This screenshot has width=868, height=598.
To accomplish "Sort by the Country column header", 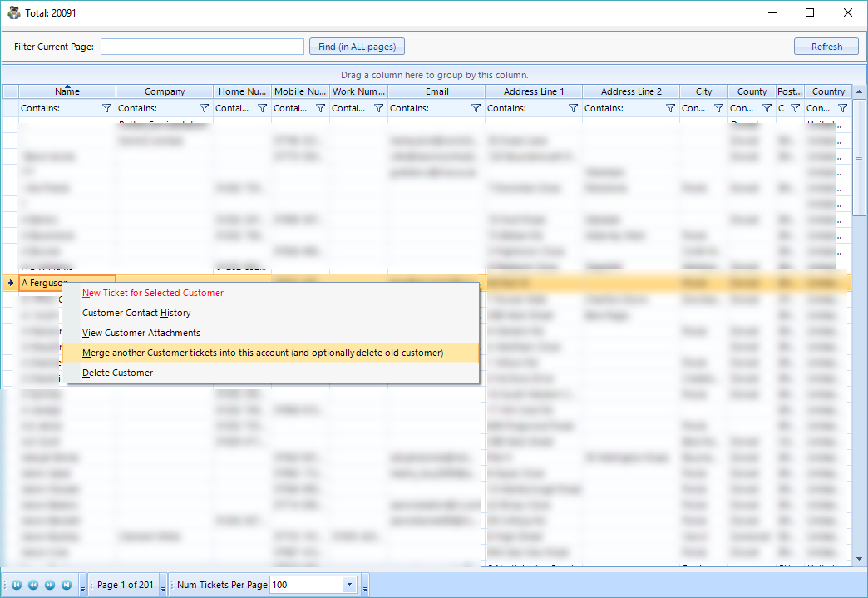I will pos(828,91).
